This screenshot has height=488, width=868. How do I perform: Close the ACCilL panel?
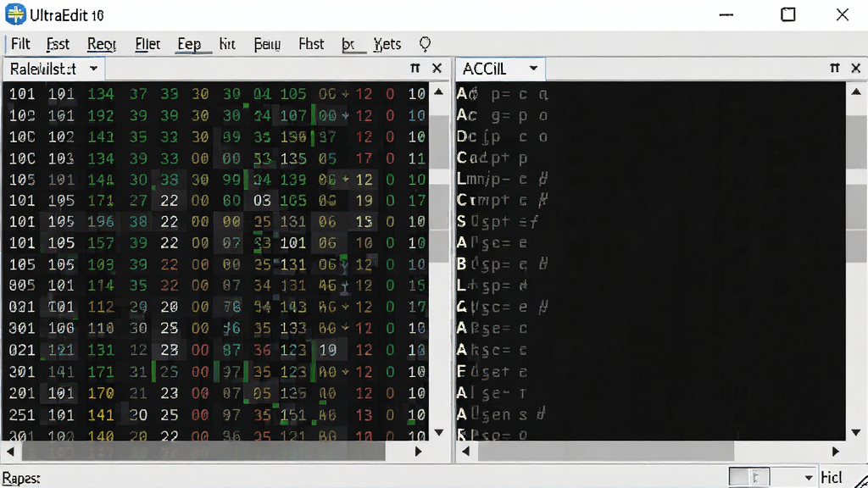click(x=856, y=68)
